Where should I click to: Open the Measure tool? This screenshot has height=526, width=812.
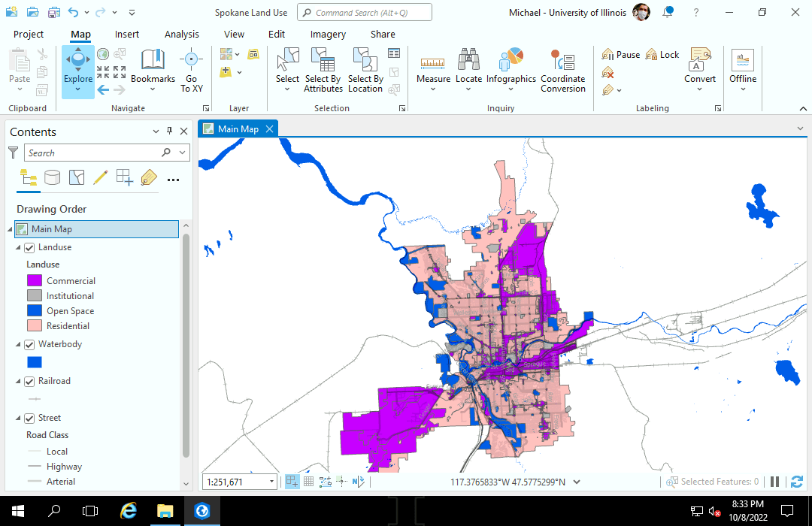[x=433, y=68]
